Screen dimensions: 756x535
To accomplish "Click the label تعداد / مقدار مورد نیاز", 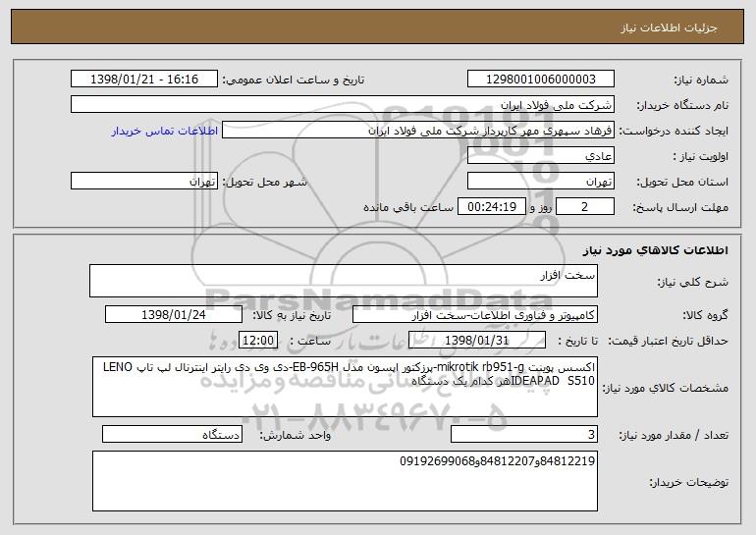I will 674,435.
